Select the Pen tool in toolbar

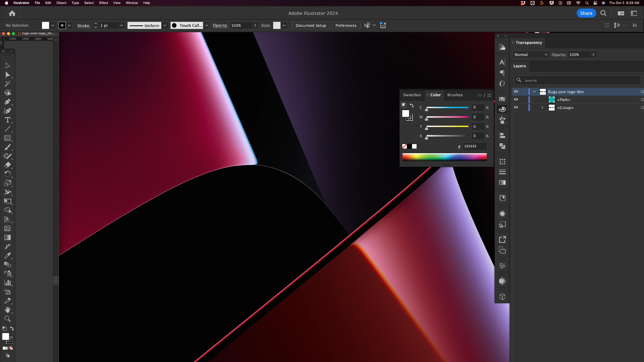pos(7,102)
